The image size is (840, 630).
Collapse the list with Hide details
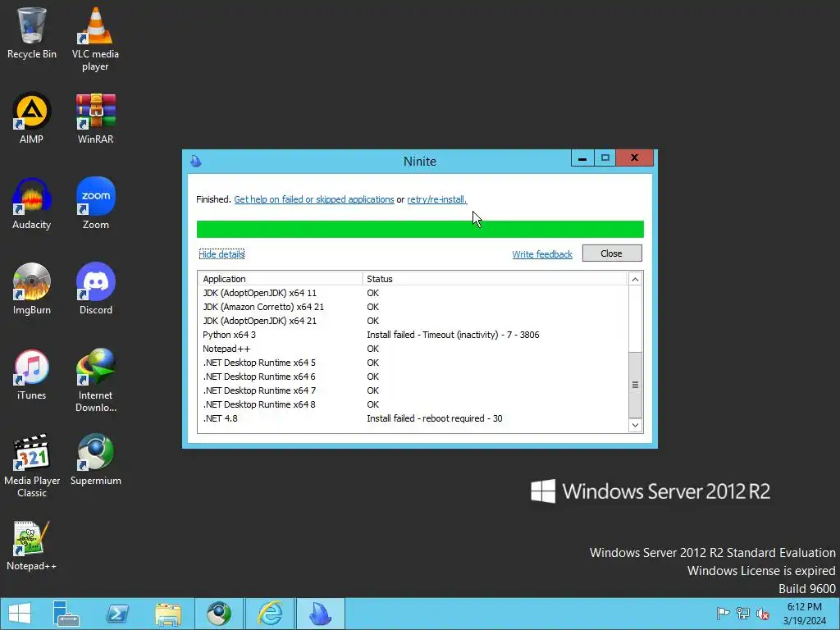tap(221, 254)
